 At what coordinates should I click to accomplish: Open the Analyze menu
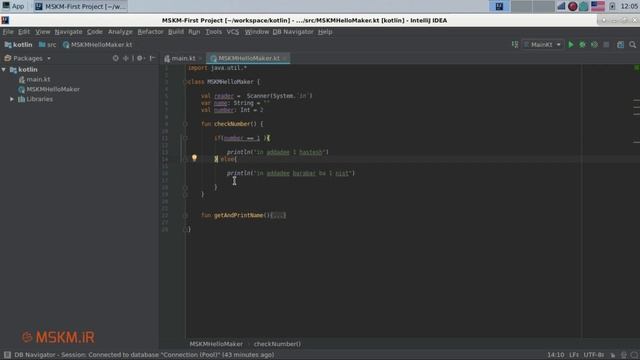120,32
